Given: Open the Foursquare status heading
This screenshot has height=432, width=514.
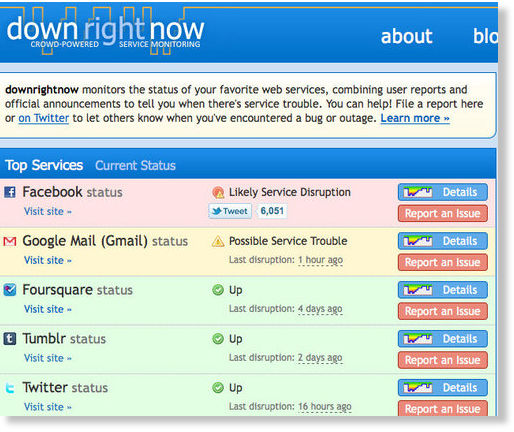Looking at the screenshot, I should pyautogui.click(x=77, y=290).
